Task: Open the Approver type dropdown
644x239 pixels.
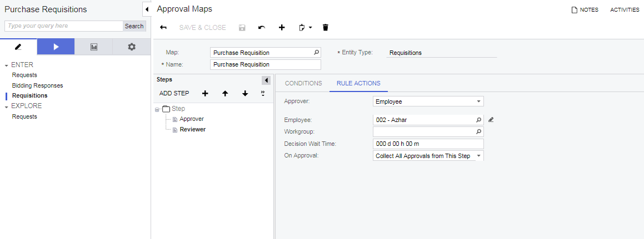Action: tap(478, 101)
